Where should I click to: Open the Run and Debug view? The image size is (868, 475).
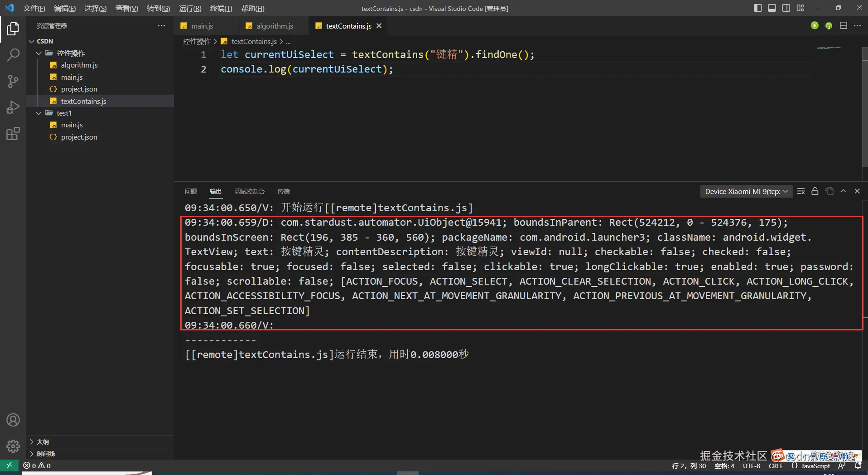[13, 107]
